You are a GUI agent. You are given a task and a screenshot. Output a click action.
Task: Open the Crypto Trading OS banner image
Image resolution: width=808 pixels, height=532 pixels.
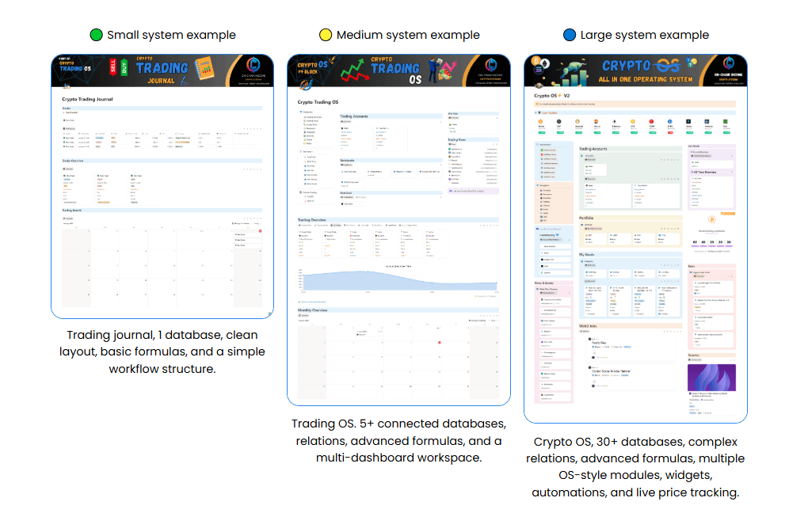pos(398,71)
